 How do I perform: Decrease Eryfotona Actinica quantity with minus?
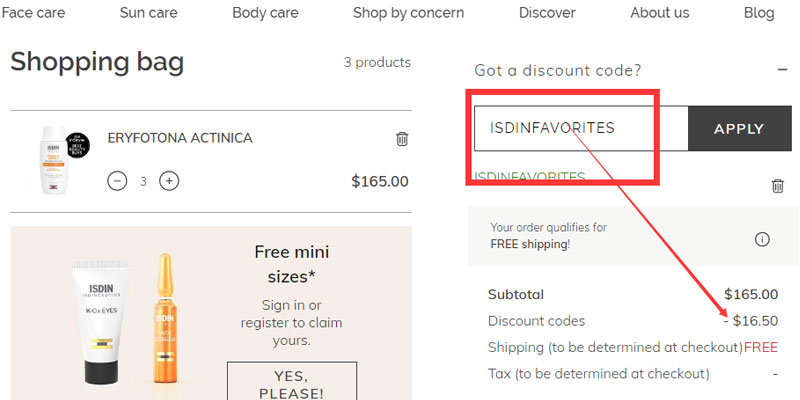click(117, 181)
